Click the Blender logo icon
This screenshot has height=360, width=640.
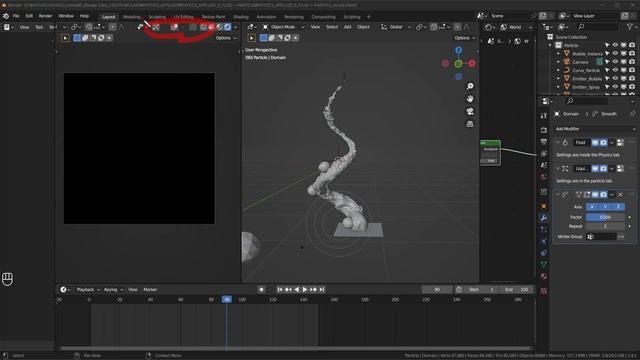click(6, 16)
